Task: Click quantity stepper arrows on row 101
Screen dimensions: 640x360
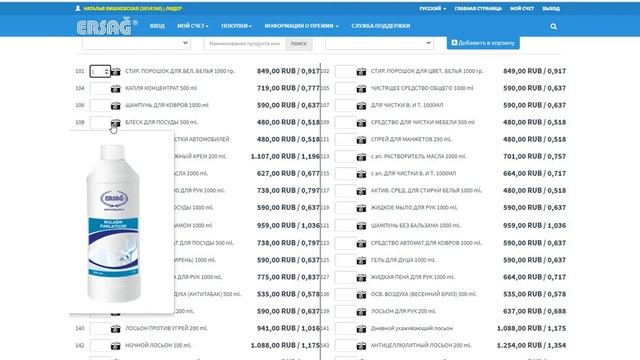Action: click(107, 71)
